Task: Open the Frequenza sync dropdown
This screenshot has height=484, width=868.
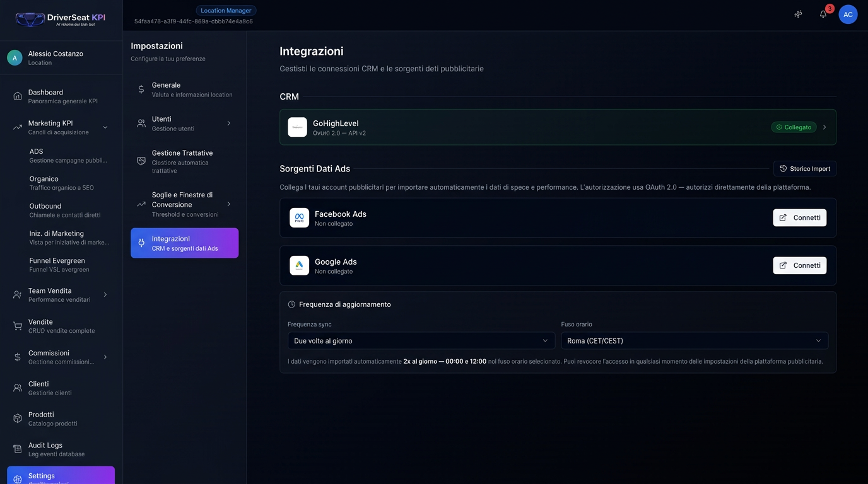Action: (x=421, y=341)
